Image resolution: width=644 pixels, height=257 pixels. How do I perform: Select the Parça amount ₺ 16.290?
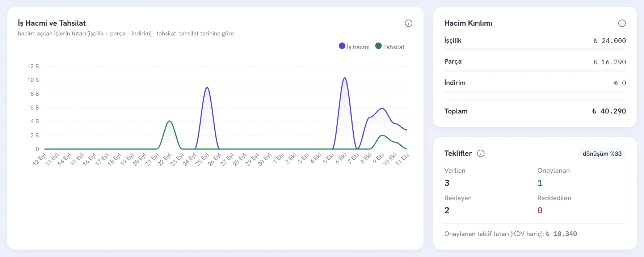click(x=610, y=62)
